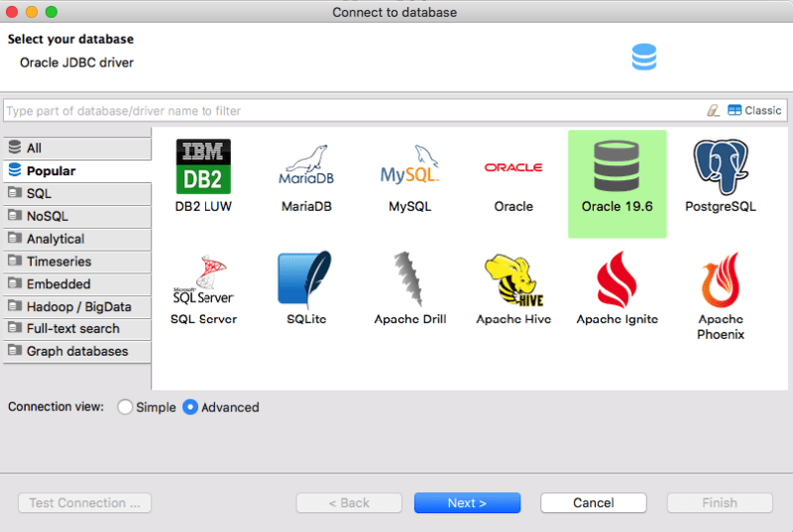Select the SQL Server icon
793x532 pixels.
point(203,279)
